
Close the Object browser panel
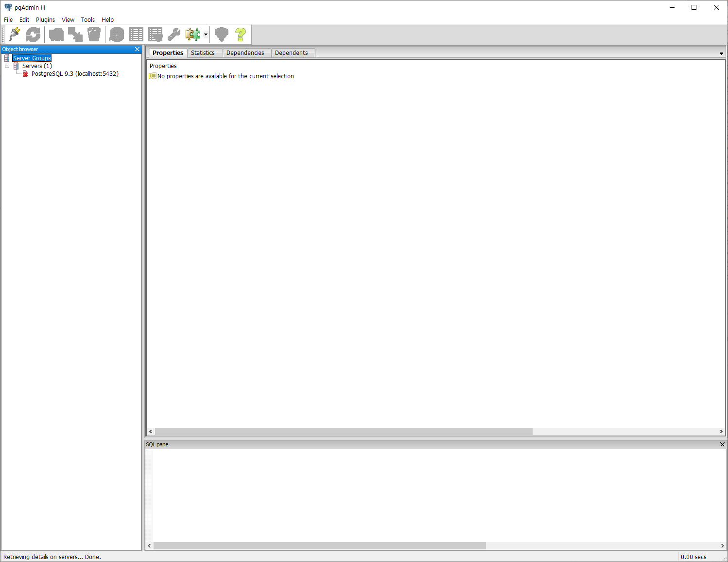[137, 49]
